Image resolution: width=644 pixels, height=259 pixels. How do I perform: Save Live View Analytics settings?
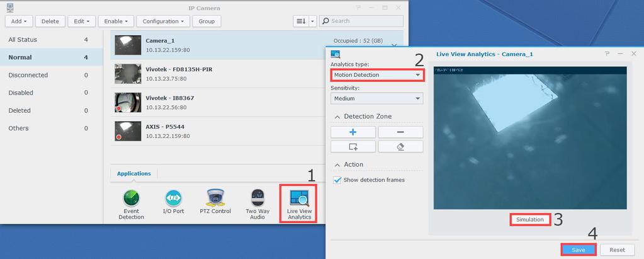[579, 250]
